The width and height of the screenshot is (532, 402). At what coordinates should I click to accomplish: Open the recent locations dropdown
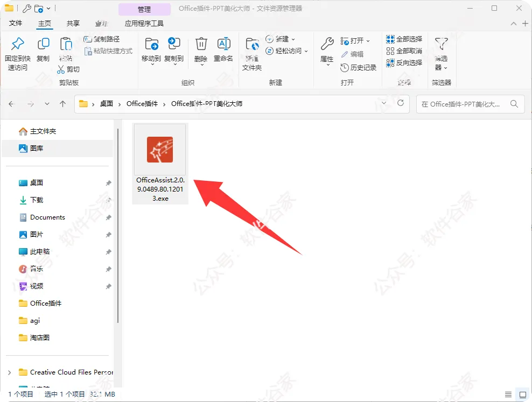[x=47, y=104]
